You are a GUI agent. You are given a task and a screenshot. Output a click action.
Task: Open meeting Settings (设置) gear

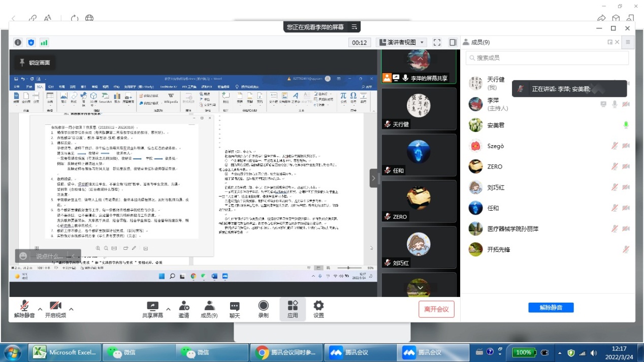click(x=318, y=306)
